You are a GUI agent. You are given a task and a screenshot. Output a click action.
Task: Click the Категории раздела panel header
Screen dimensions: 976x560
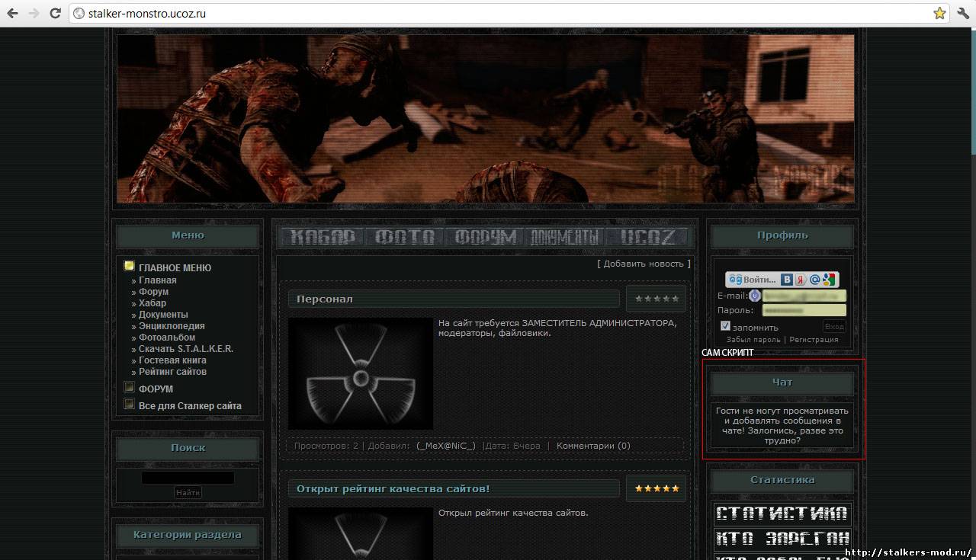coord(188,535)
